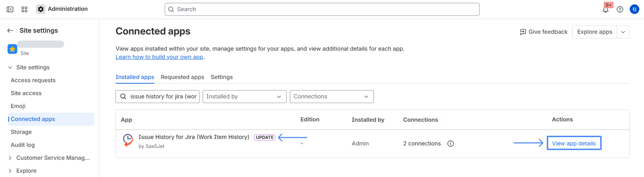Open the app switcher grid icon
The height and width of the screenshot is (177, 644).
pos(24,9)
